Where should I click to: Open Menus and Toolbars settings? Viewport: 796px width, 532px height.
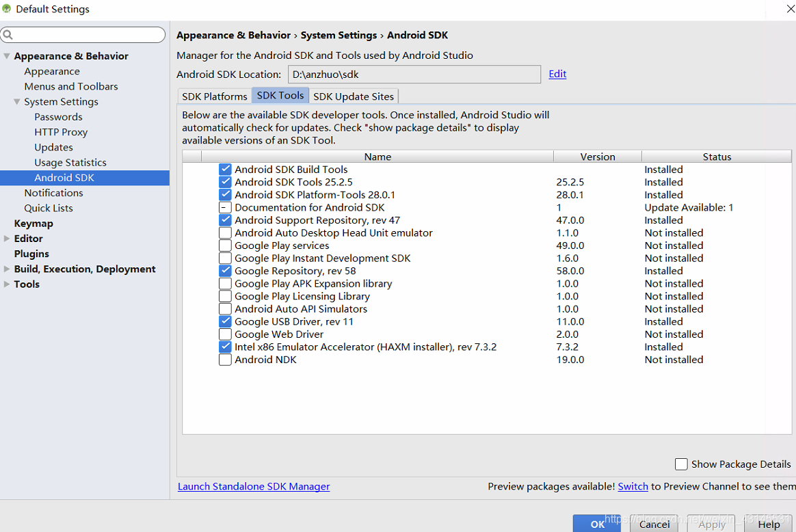pos(71,86)
